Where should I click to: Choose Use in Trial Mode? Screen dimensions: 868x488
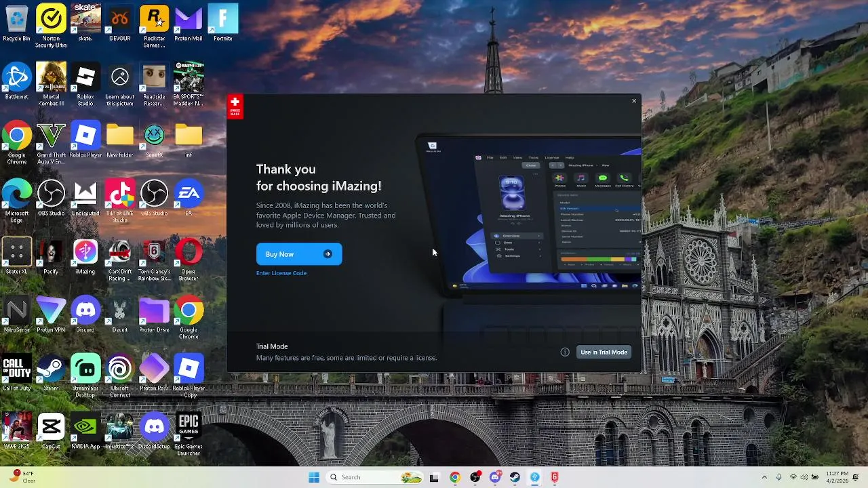[x=604, y=352]
